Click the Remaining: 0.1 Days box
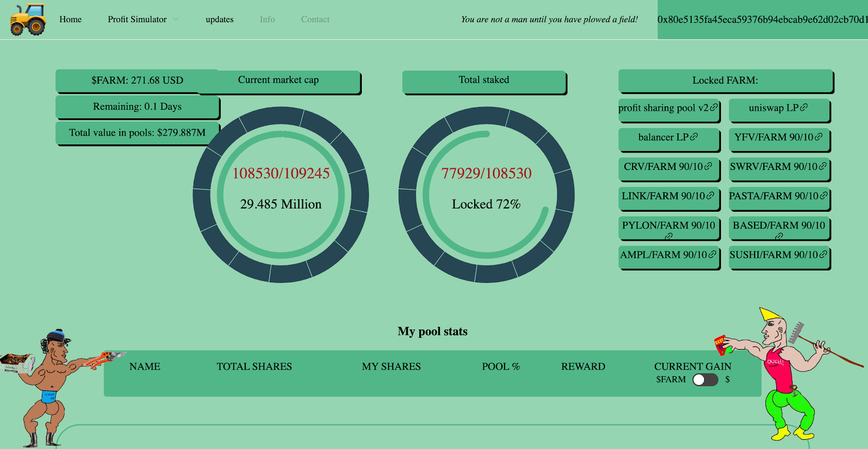The height and width of the screenshot is (449, 868). pyautogui.click(x=137, y=106)
